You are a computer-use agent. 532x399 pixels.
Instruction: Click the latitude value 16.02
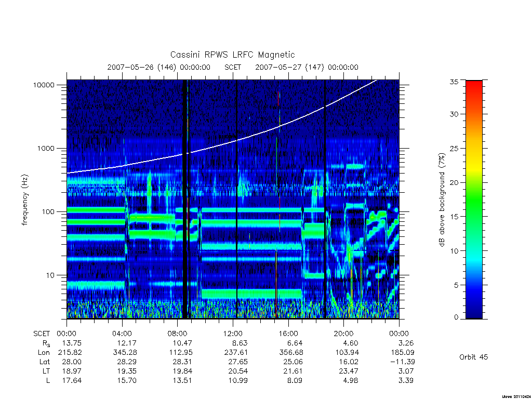click(349, 362)
